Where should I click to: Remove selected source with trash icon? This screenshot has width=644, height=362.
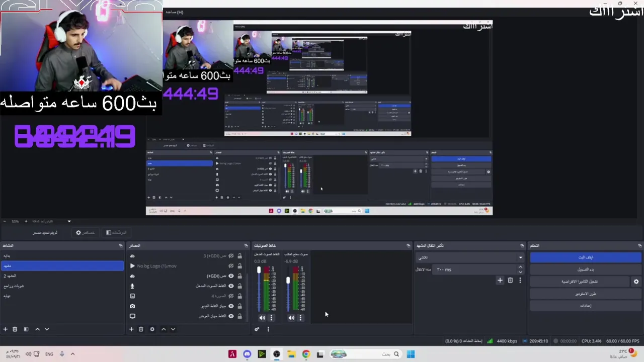pyautogui.click(x=141, y=329)
